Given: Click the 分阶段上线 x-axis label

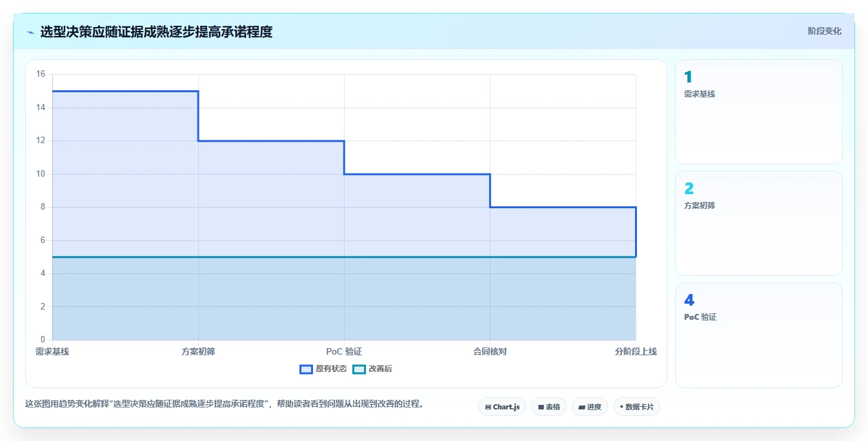Looking at the screenshot, I should (636, 351).
